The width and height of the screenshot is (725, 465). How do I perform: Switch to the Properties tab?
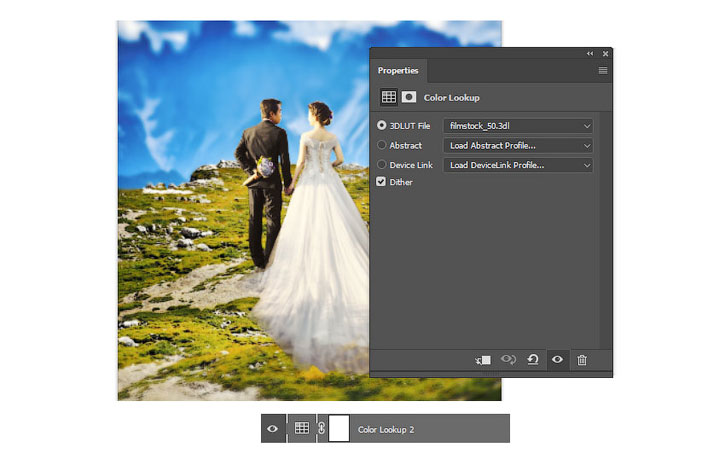(x=398, y=71)
